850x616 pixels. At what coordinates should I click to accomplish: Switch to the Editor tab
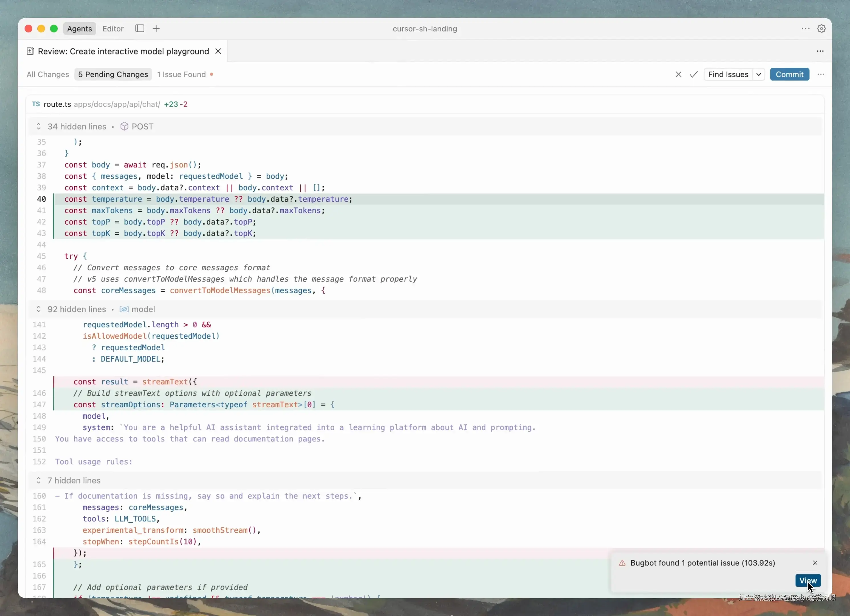tap(112, 28)
